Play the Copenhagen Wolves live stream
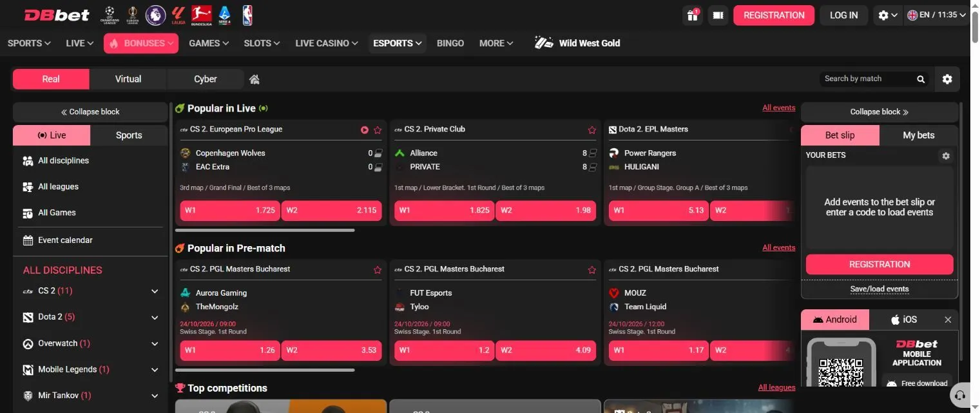980x413 pixels. tap(365, 130)
